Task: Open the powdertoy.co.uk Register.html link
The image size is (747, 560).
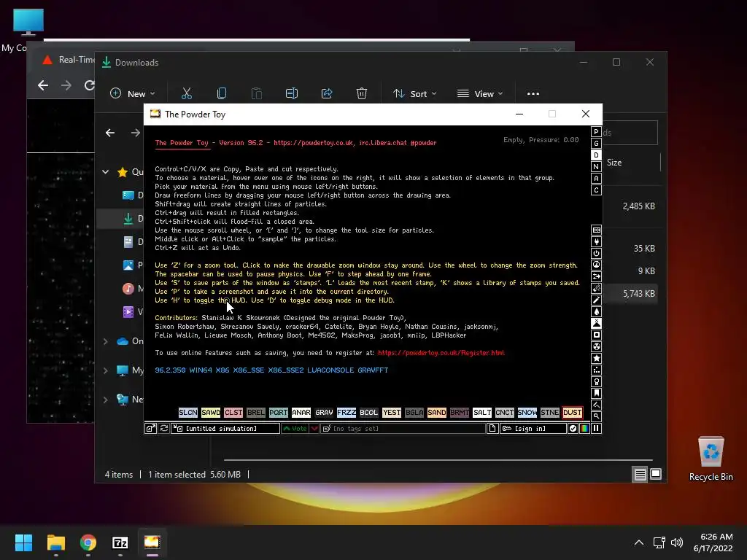Action: pos(441,353)
